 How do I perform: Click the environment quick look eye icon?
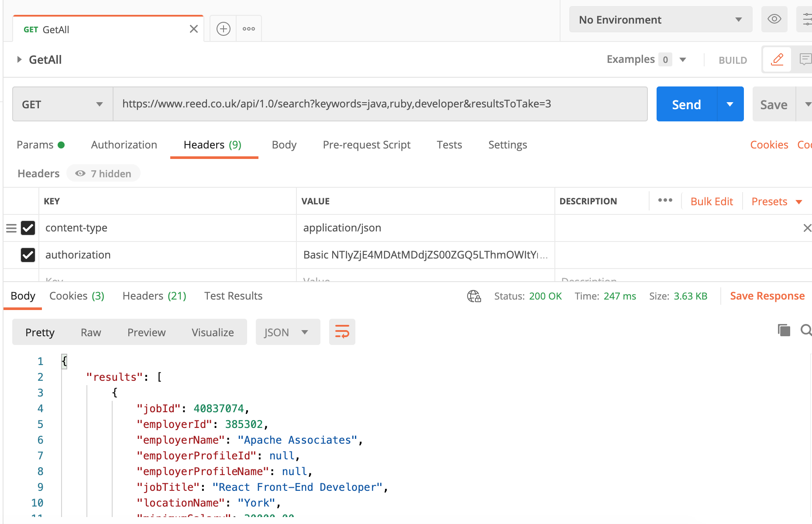[774, 19]
